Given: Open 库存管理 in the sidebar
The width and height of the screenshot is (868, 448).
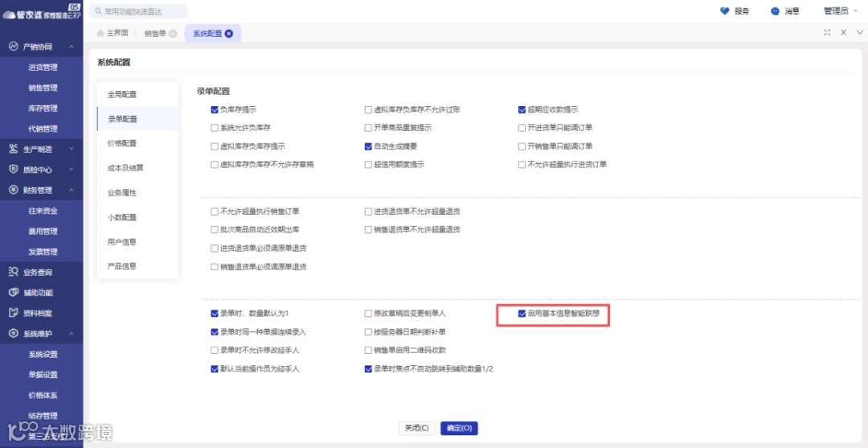Looking at the screenshot, I should tap(42, 109).
